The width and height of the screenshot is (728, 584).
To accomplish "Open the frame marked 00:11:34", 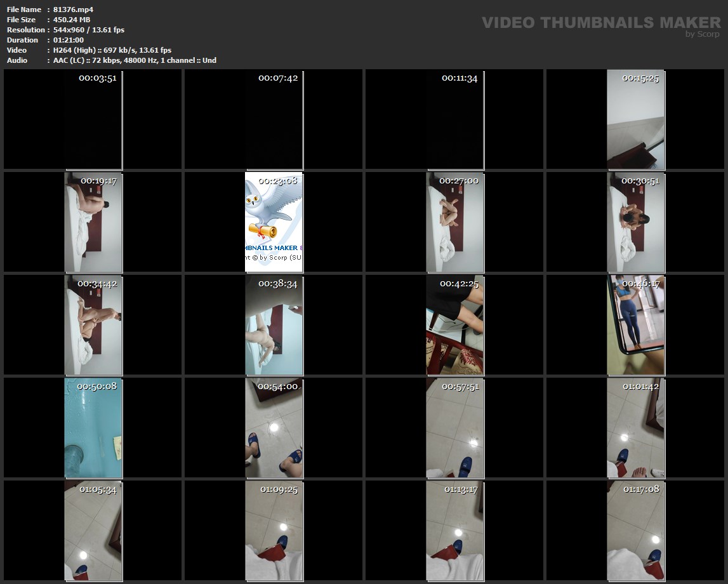I will (x=455, y=119).
